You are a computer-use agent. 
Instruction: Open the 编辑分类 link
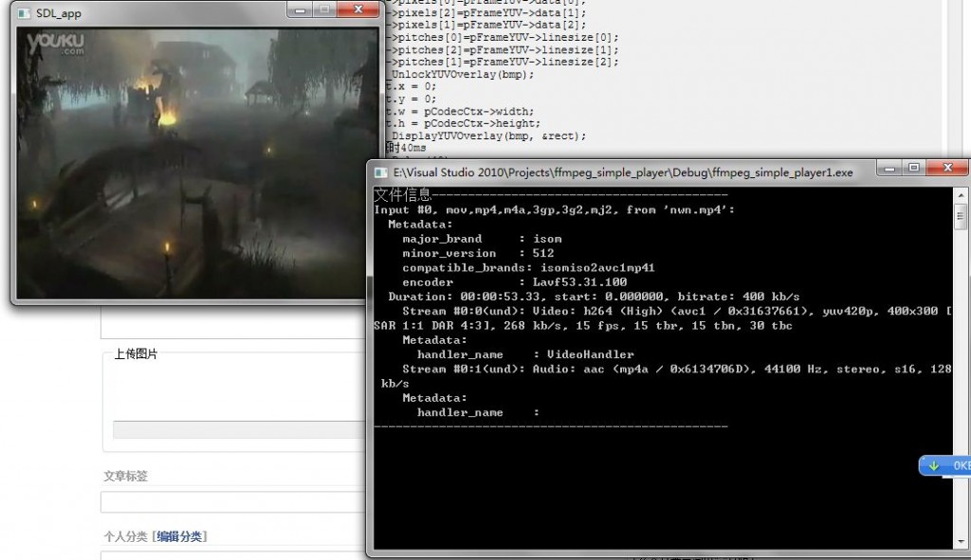click(x=179, y=536)
